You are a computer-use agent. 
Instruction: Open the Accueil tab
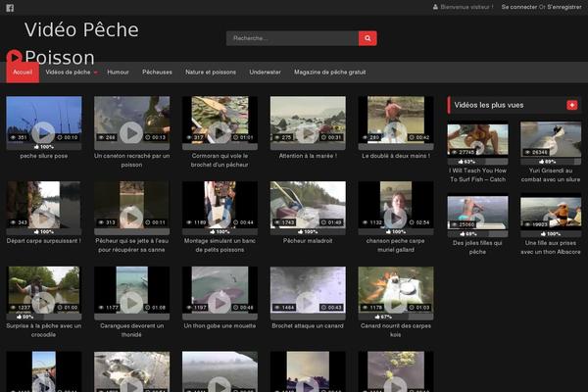23,72
